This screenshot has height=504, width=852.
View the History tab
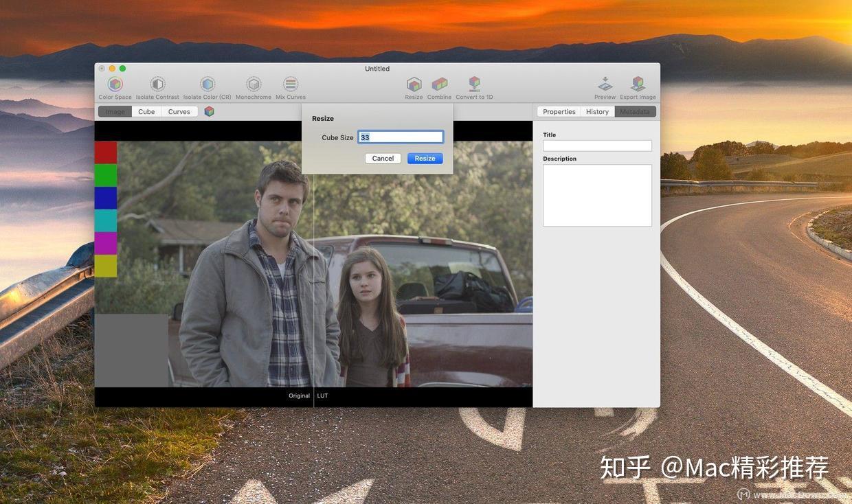597,111
